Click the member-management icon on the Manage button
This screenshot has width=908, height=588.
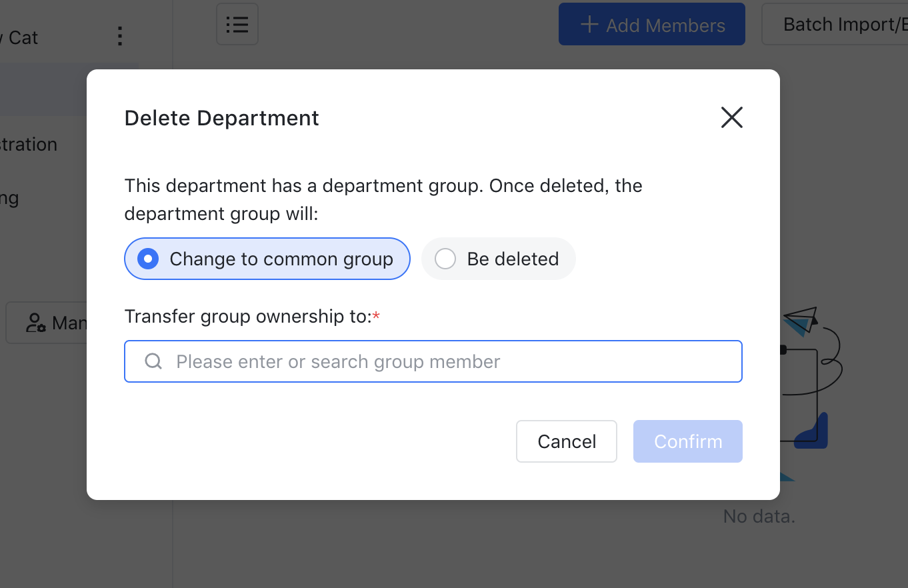tap(35, 323)
